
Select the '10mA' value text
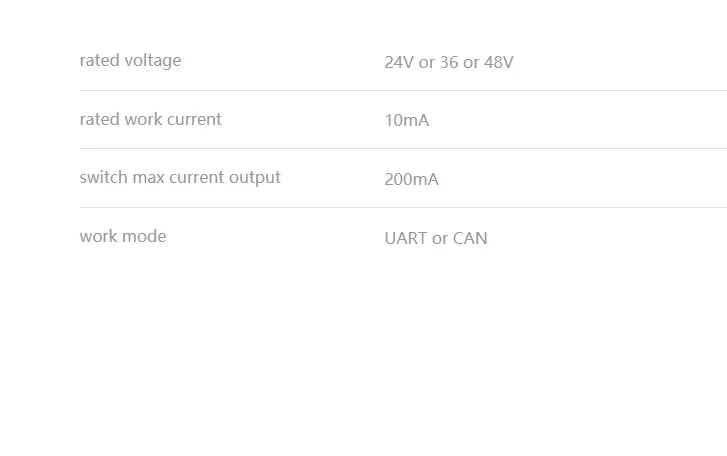pos(406,121)
